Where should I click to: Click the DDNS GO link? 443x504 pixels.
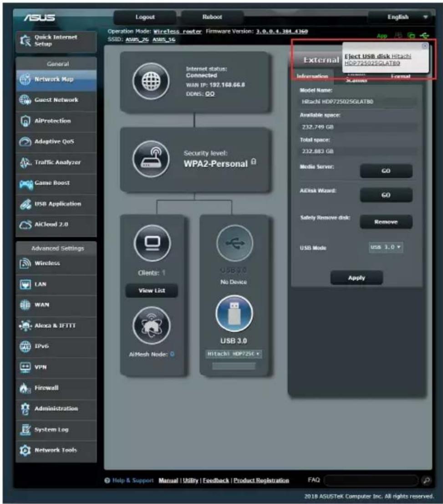[210, 94]
